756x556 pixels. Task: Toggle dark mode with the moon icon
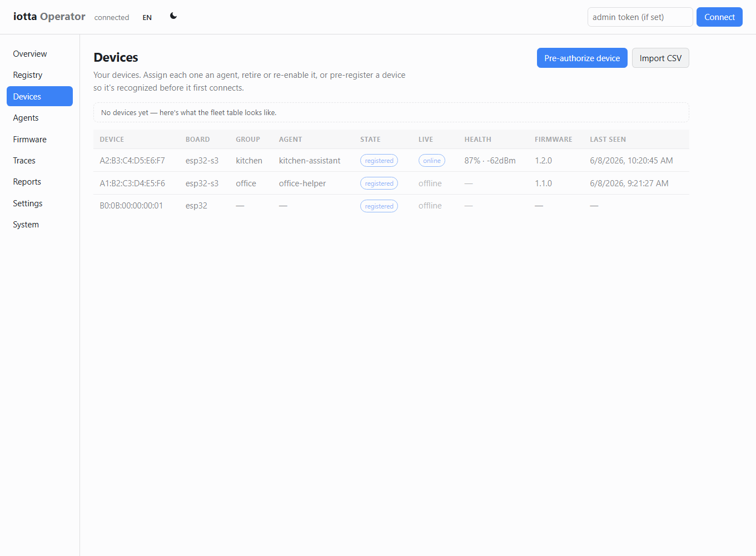tap(173, 16)
